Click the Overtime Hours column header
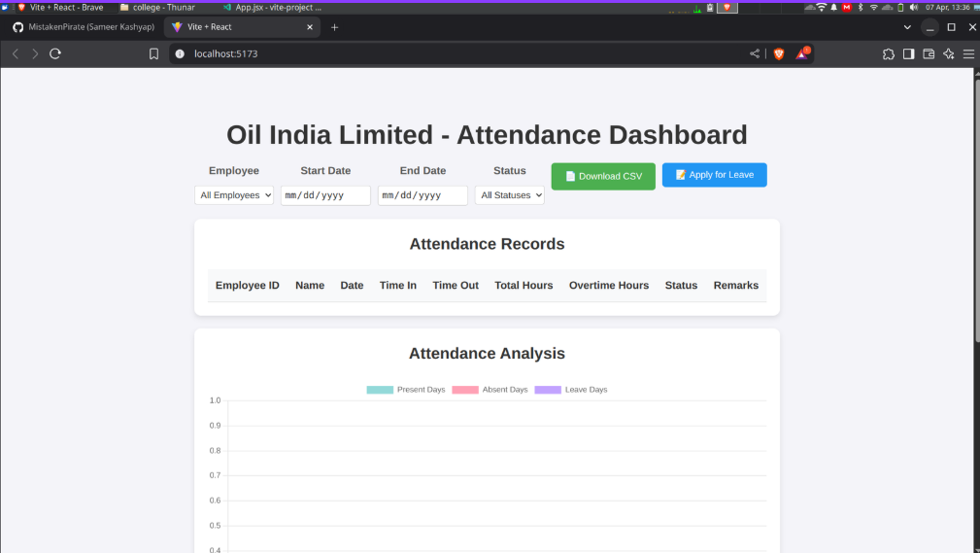 pyautogui.click(x=609, y=286)
